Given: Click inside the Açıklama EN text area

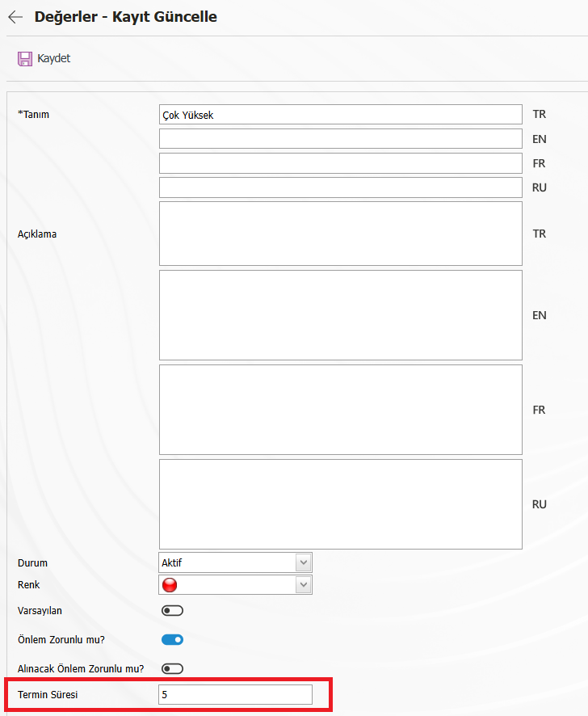Looking at the screenshot, I should 341,315.
